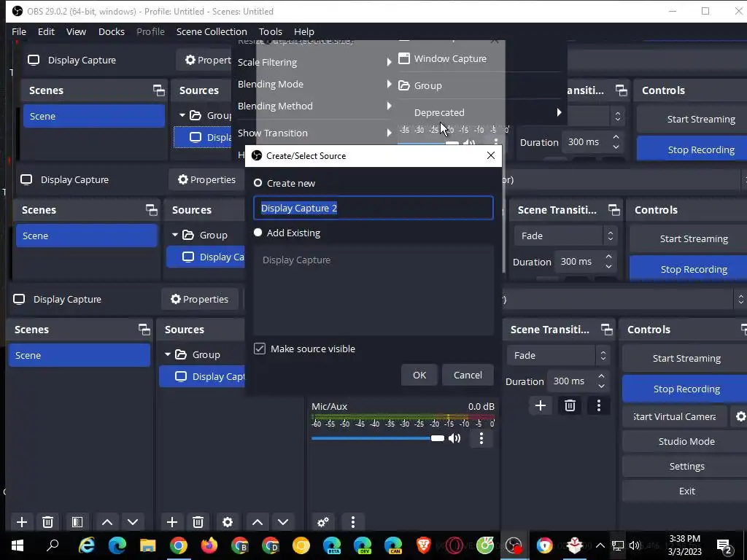Open the File menu
This screenshot has height=560, width=747.
(x=19, y=31)
